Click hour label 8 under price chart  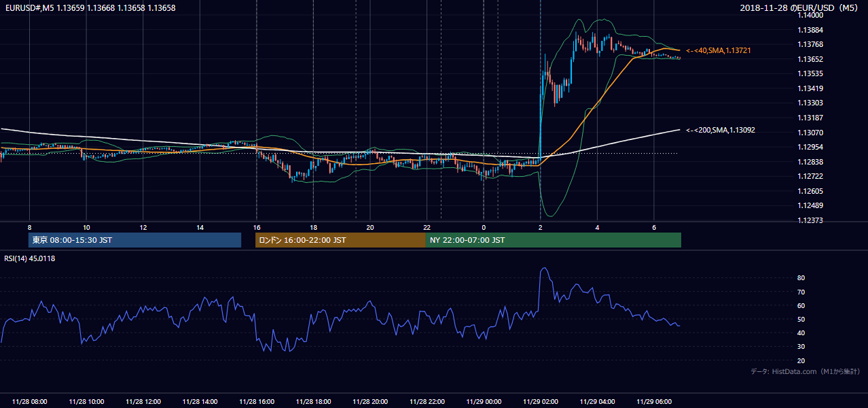pos(29,227)
